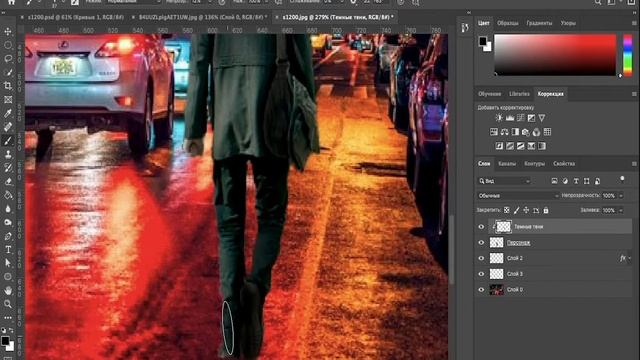Select the Crop tool

pyautogui.click(x=8, y=86)
